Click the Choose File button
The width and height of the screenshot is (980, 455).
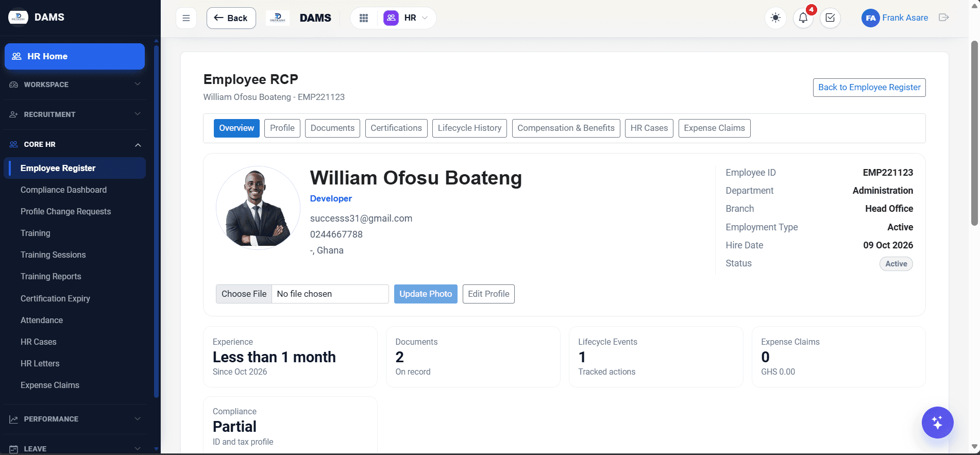(x=244, y=294)
